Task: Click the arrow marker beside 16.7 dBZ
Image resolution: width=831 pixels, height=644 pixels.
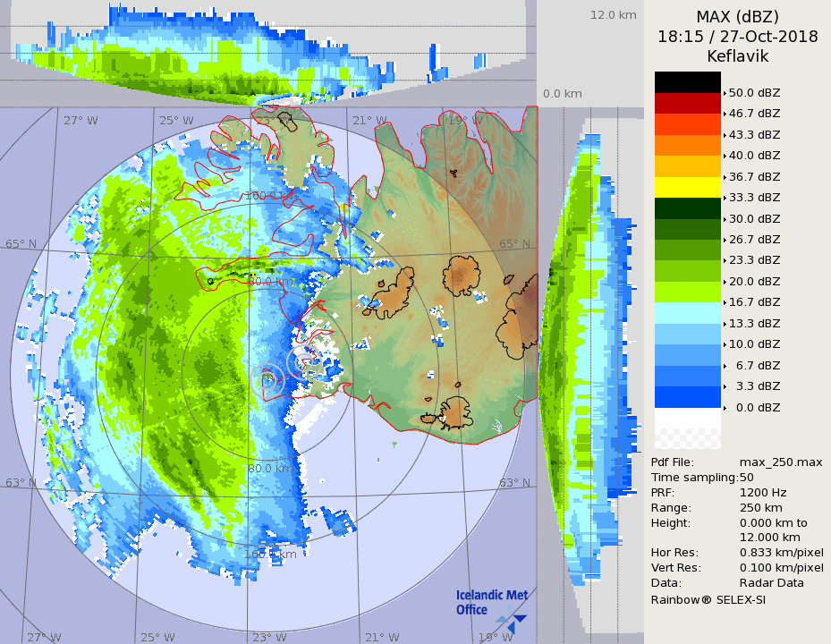Action: 725,302
